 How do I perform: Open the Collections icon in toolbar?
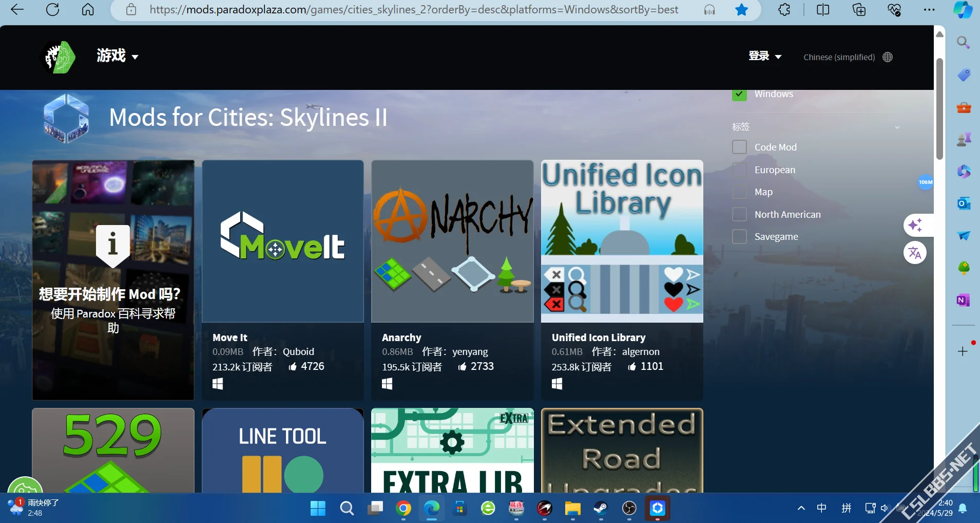[859, 9]
